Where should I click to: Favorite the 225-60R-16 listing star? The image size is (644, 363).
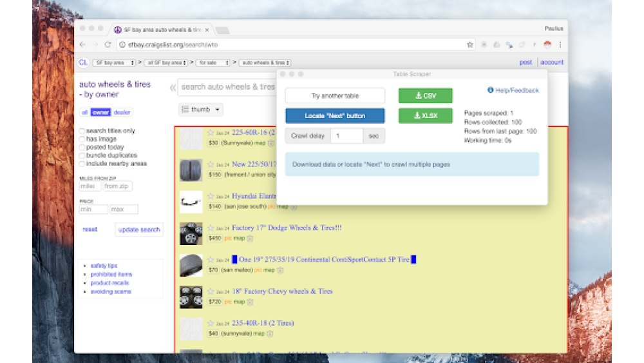(211, 132)
